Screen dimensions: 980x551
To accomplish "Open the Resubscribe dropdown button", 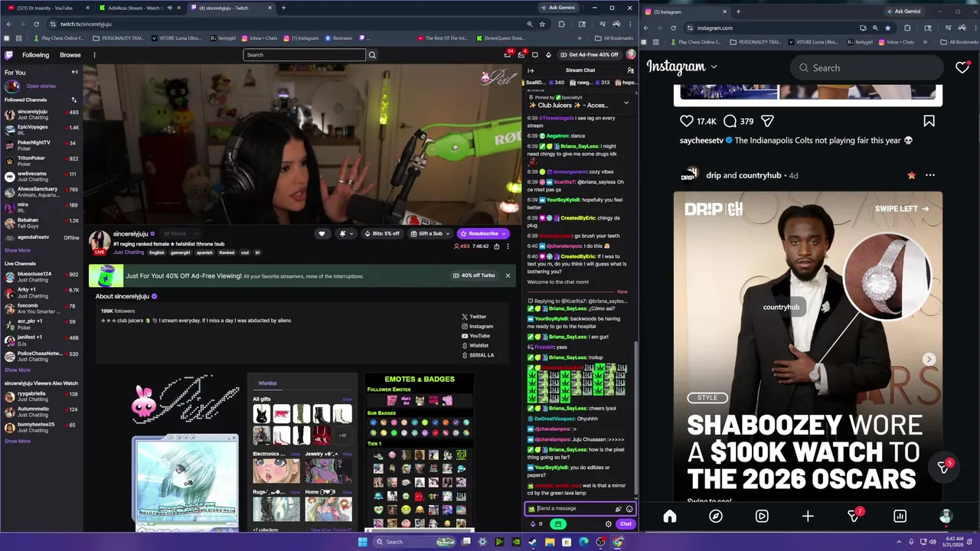I will coord(502,233).
